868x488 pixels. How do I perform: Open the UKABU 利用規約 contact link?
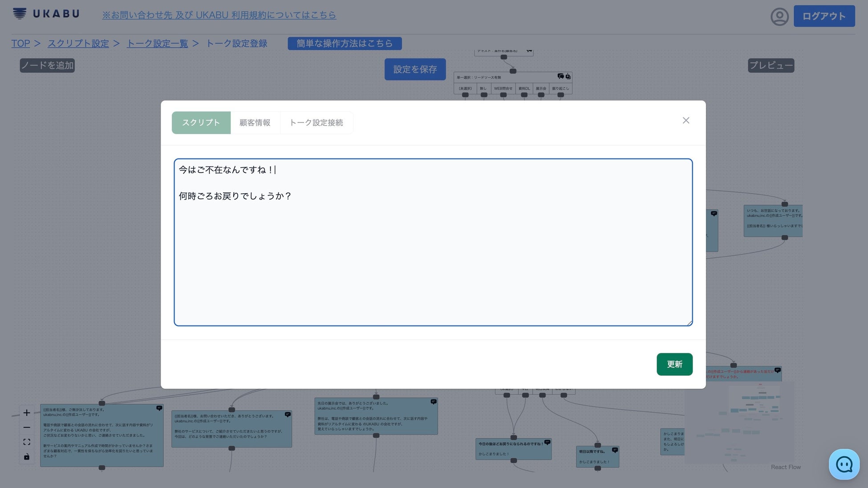coord(219,15)
